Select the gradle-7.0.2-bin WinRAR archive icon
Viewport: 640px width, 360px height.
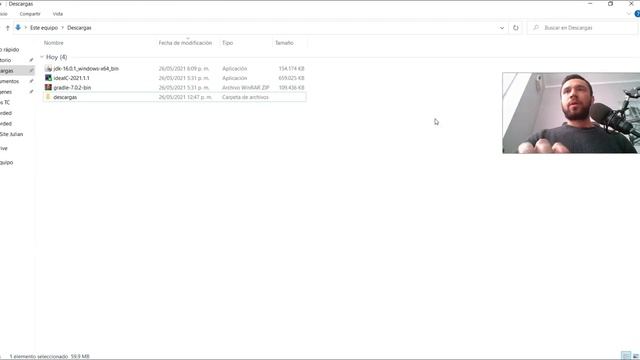(x=49, y=87)
